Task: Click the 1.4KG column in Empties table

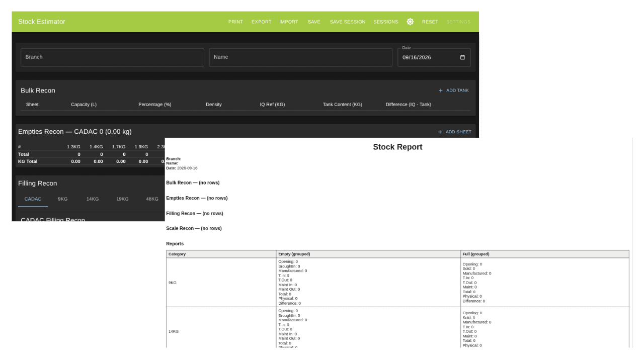Action: (x=96, y=147)
